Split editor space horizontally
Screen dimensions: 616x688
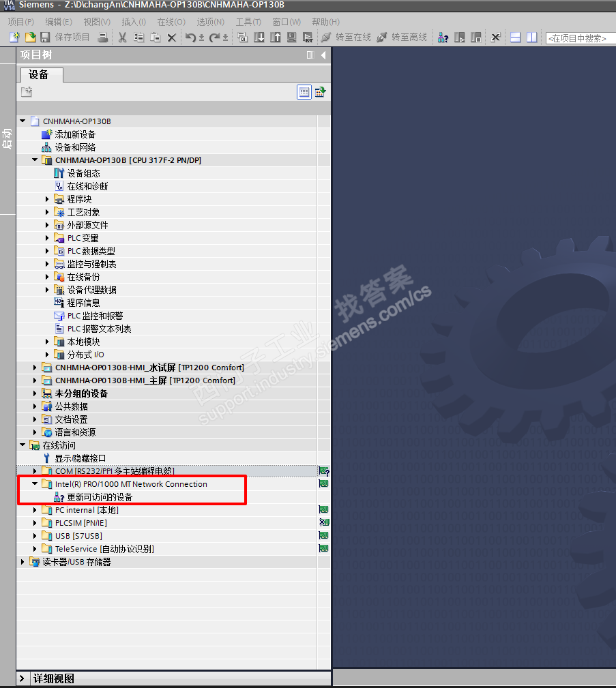point(516,38)
